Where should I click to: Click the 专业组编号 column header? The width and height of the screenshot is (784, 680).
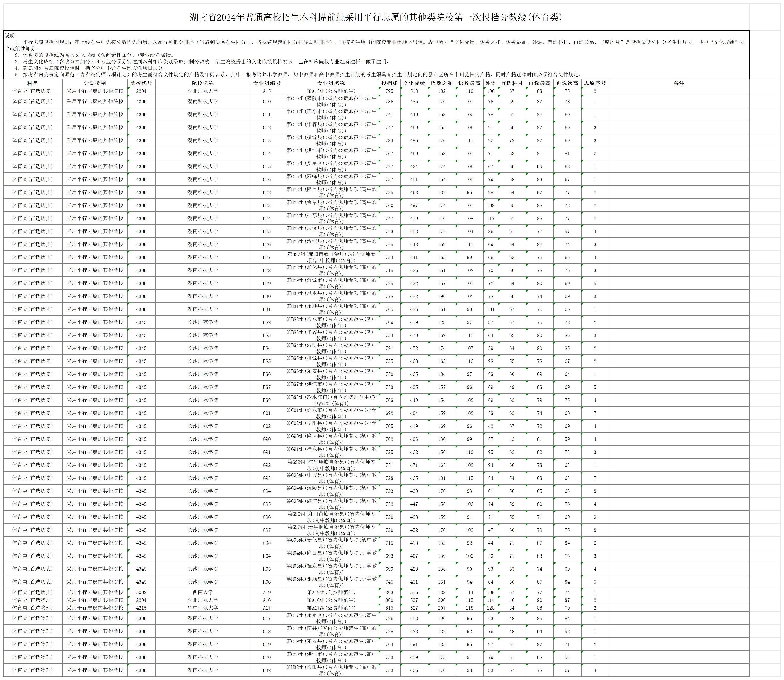click(267, 83)
